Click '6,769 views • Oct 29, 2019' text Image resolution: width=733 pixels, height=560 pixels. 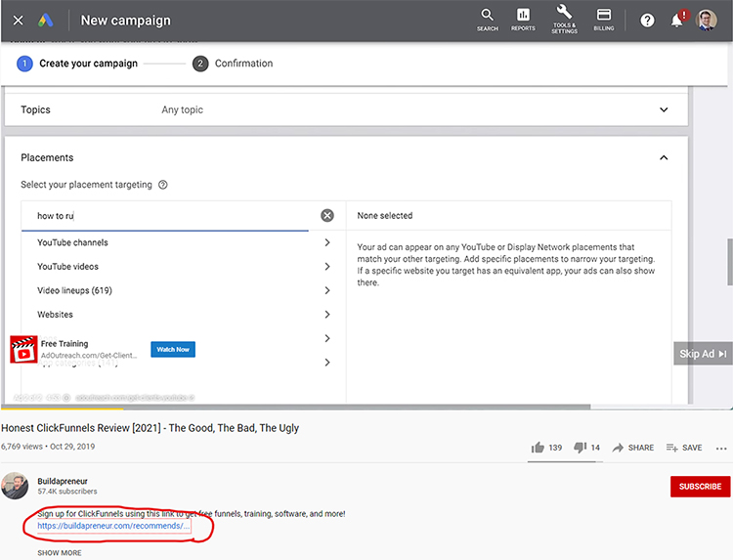pos(48,447)
